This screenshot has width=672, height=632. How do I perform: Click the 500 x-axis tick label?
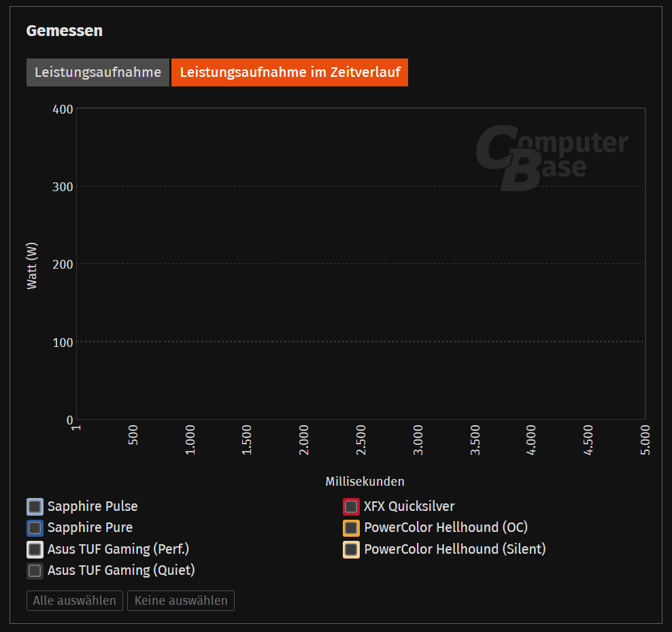click(x=133, y=435)
